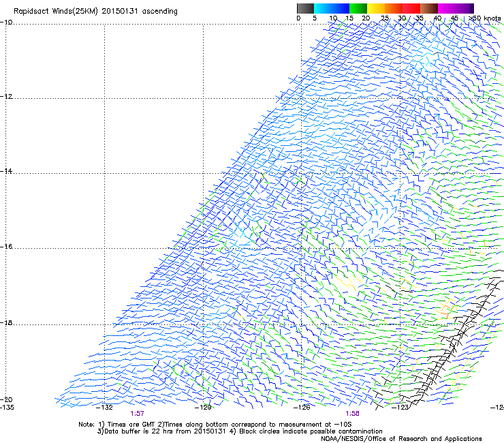Click the cyan-to-blue 5-15 knots legend segment

pyautogui.click(x=332, y=8)
